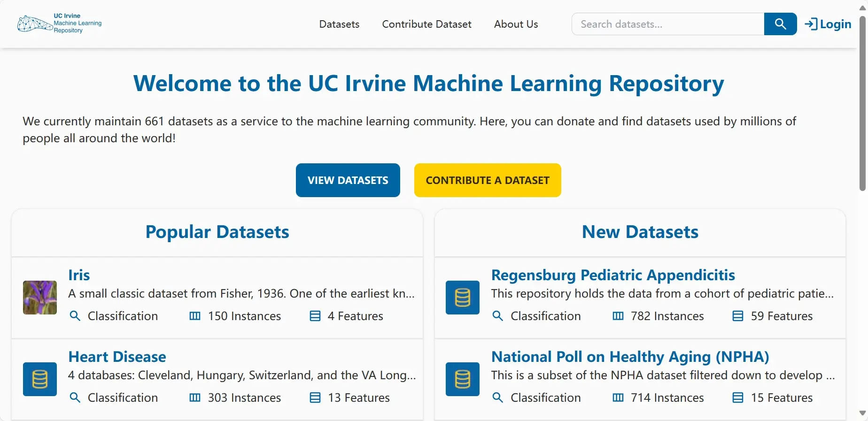Click the NPHA dataset description text
The height and width of the screenshot is (421, 868).
pyautogui.click(x=663, y=375)
